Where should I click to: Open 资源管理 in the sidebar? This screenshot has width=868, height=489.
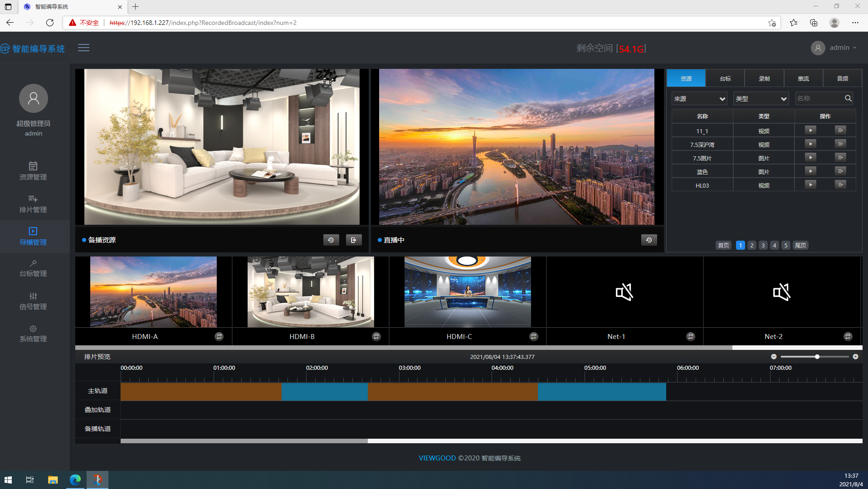point(33,171)
